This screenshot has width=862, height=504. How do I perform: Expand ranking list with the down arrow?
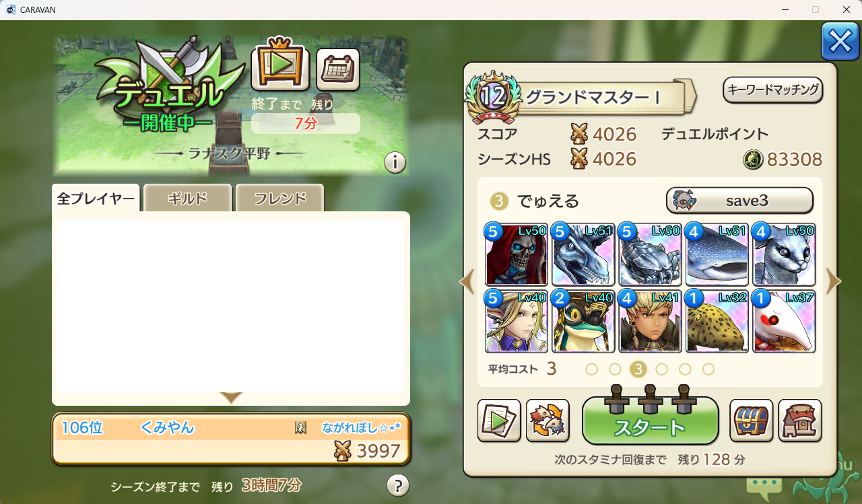(x=231, y=398)
